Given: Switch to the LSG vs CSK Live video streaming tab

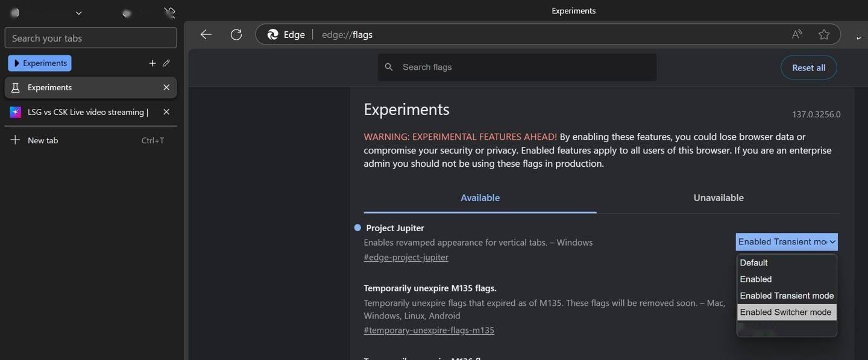Looking at the screenshot, I should click(x=90, y=112).
